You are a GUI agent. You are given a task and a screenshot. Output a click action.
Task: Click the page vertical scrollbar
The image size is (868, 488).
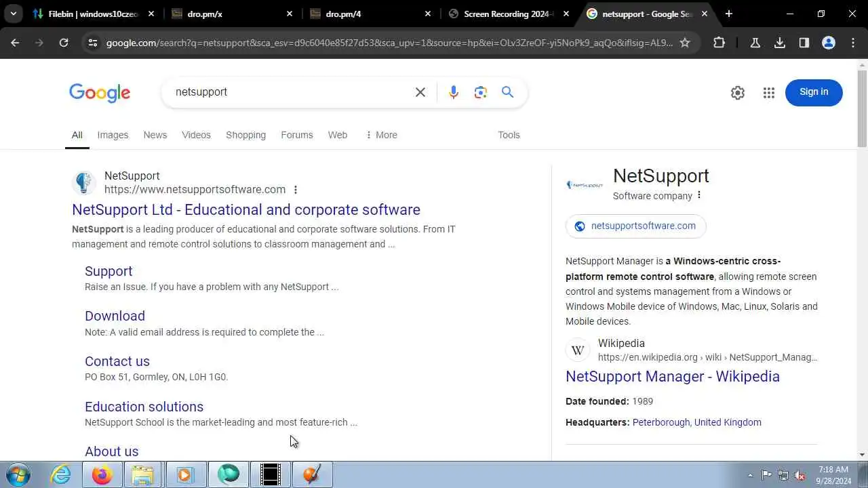(862, 108)
